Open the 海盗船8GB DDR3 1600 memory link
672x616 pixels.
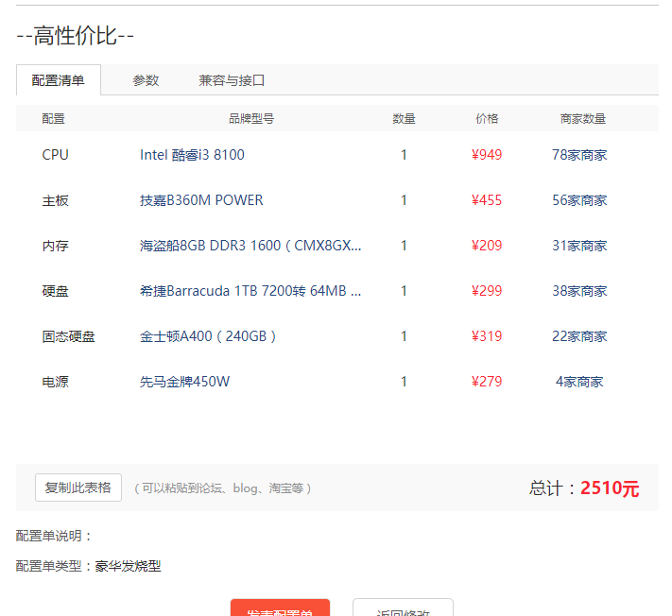(x=250, y=246)
